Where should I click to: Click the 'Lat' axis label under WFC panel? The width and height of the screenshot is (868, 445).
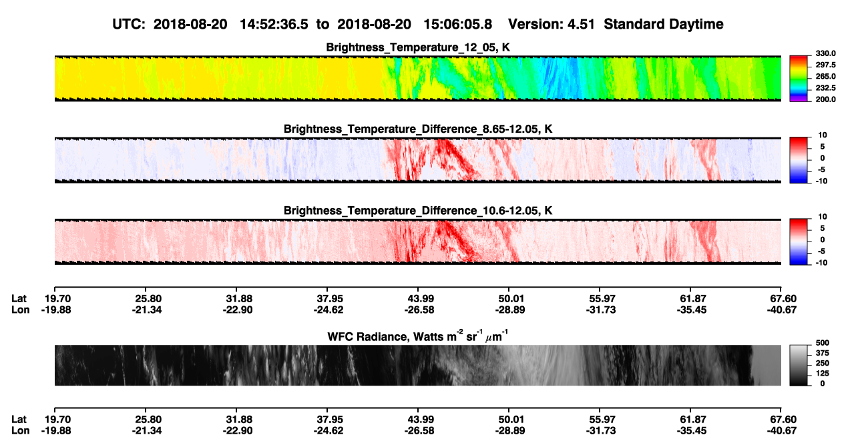[19, 419]
